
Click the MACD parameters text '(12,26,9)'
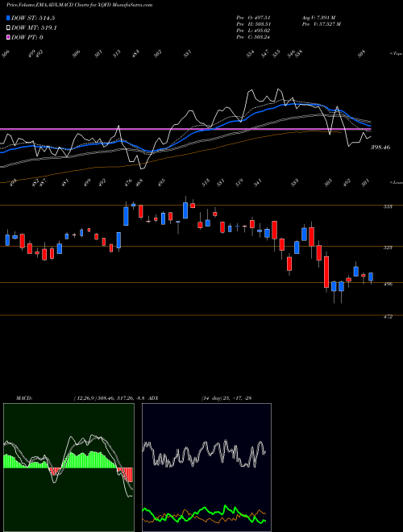click(84, 398)
